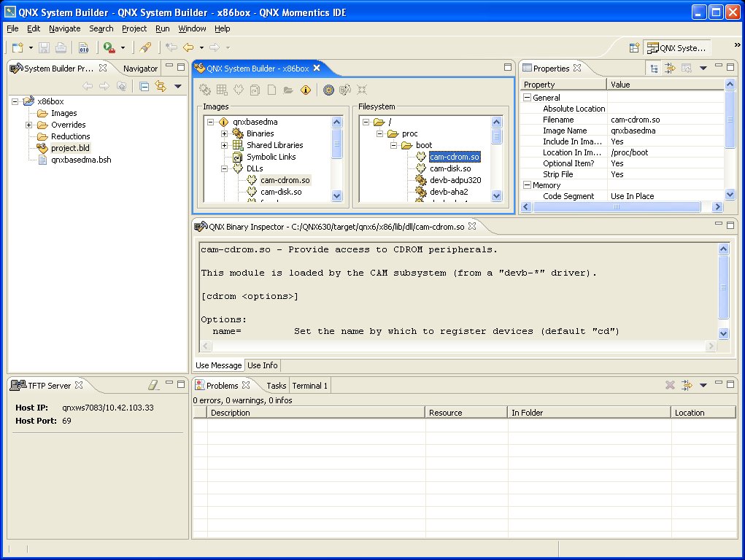
Task: Select devb-aha2 in the Filesystem tree
Action: tap(449, 192)
